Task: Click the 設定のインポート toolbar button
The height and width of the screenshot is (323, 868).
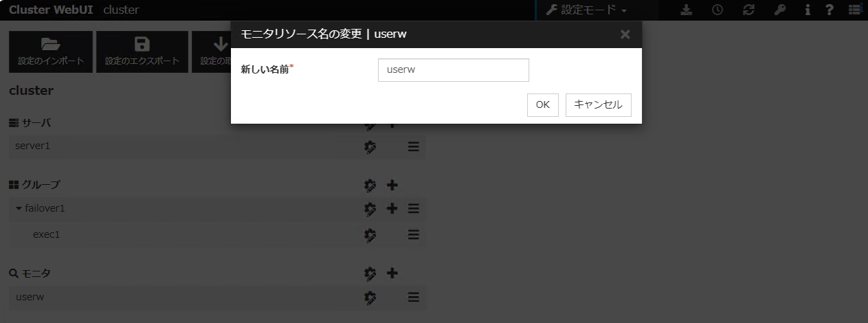Action: point(51,52)
